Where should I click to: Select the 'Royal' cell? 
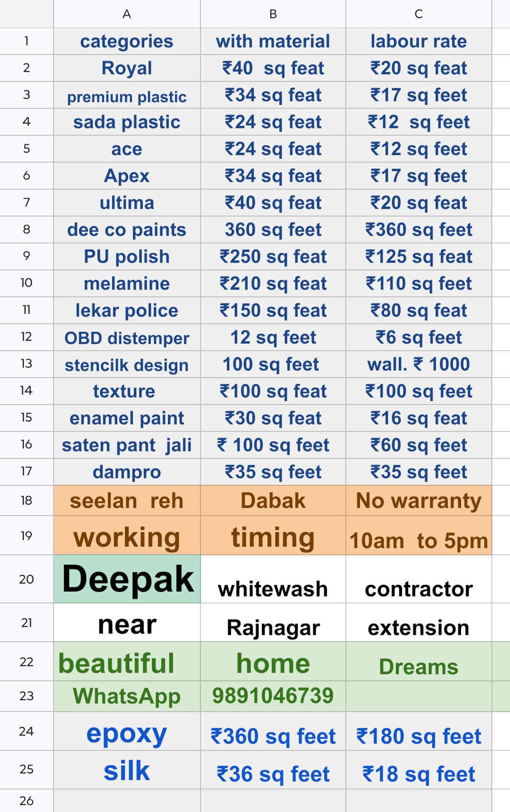(127, 68)
